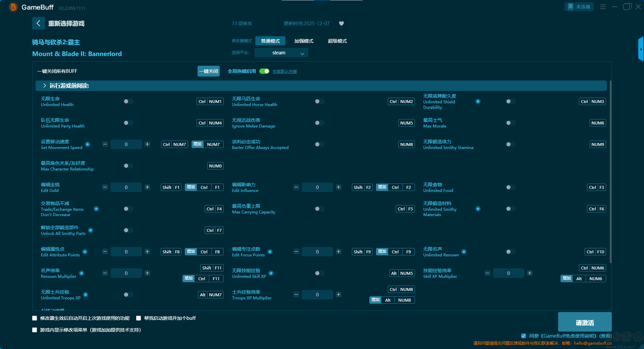
Task: Switch to the enhanced mode (加强模式) tab
Action: pyautogui.click(x=304, y=41)
